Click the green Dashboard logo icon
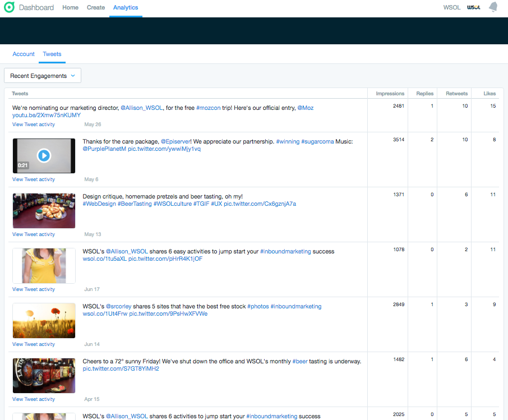The image size is (508, 420). (9, 7)
